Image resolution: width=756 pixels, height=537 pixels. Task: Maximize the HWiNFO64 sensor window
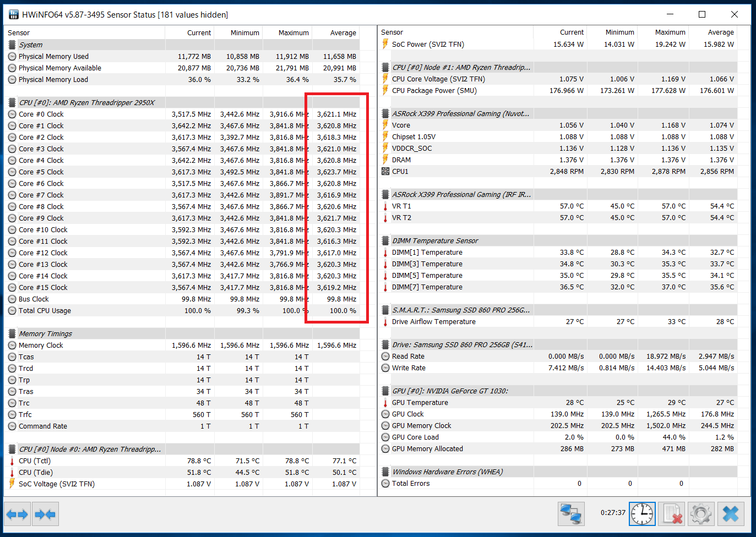click(702, 14)
